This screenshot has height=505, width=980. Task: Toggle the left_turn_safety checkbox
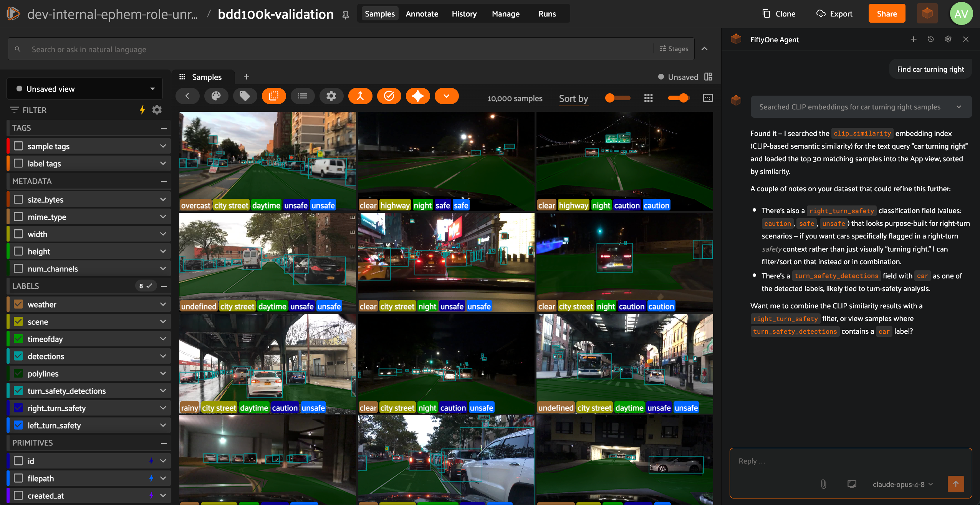tap(18, 425)
